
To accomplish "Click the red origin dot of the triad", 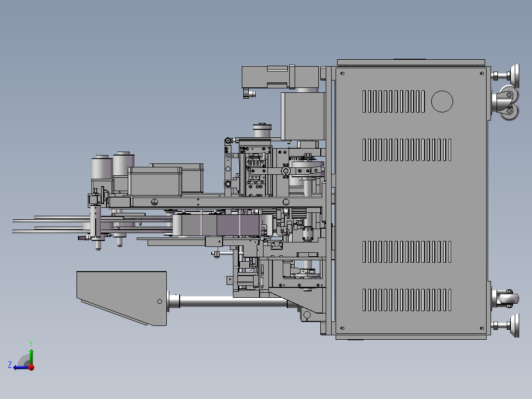I will click(x=32, y=367).
